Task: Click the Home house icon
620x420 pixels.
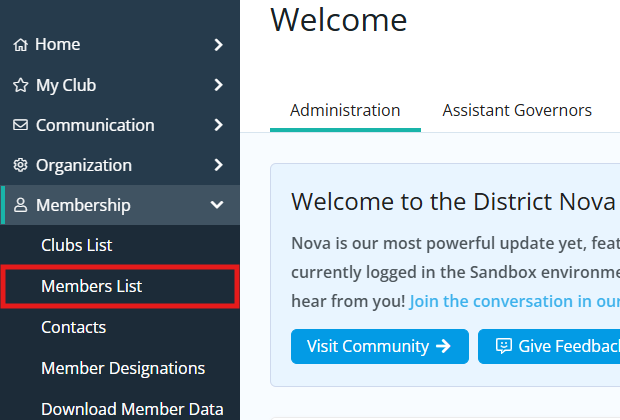Action: point(21,45)
